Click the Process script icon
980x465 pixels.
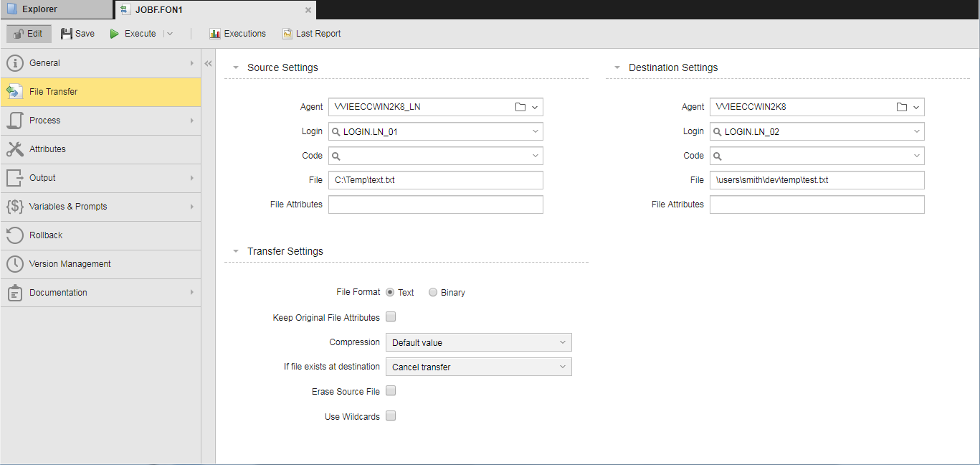15,121
